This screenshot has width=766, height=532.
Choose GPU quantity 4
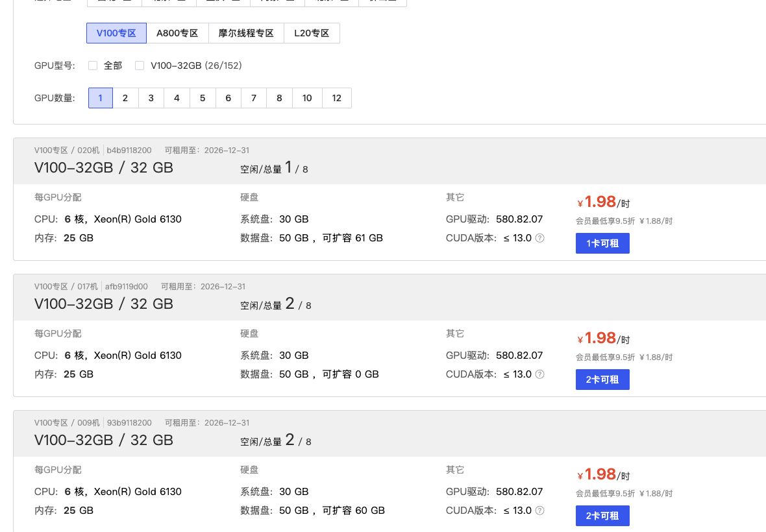pyautogui.click(x=177, y=98)
